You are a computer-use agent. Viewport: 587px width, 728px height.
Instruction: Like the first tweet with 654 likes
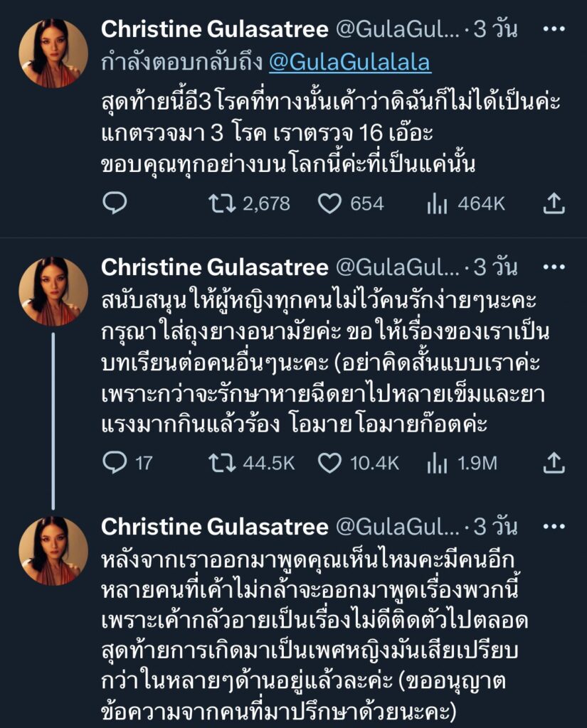pyautogui.click(x=329, y=204)
